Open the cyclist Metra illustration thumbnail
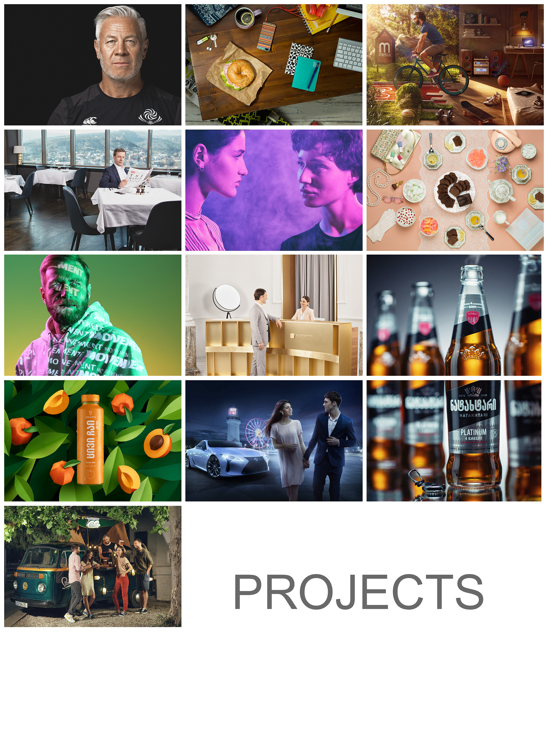Image resolution: width=548 pixels, height=756 pixels. point(455,65)
